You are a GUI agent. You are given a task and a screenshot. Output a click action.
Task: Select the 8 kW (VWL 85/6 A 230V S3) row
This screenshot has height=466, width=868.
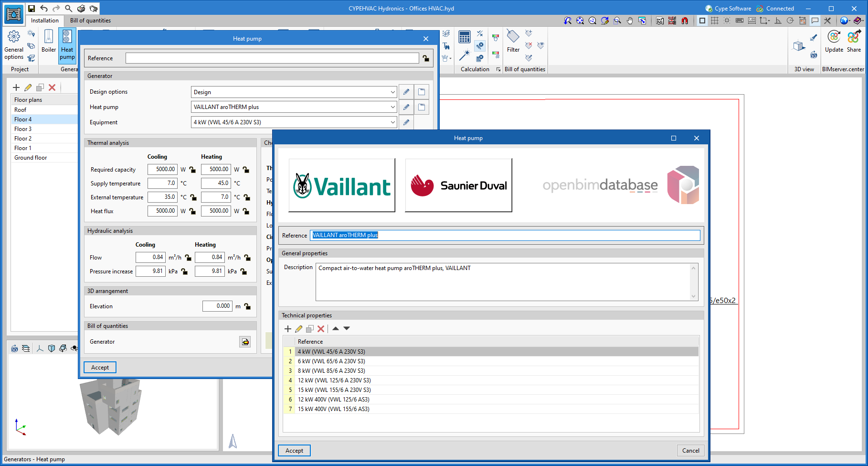pos(331,371)
